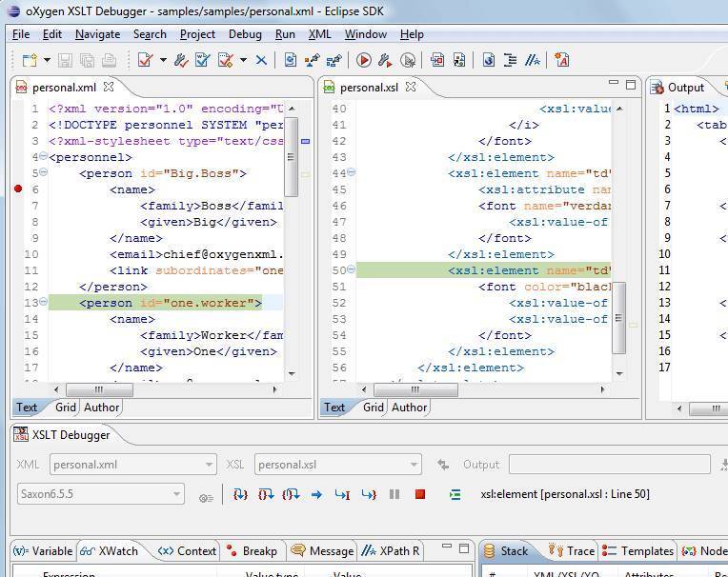Collapse the xsl:element fold at line 44

tap(352, 172)
